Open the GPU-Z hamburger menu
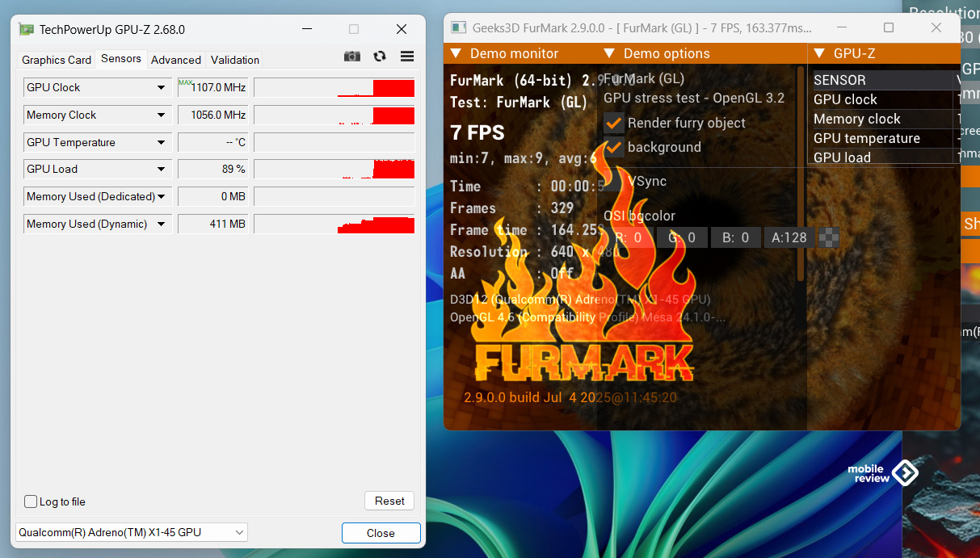The image size is (980, 558). pyautogui.click(x=407, y=57)
